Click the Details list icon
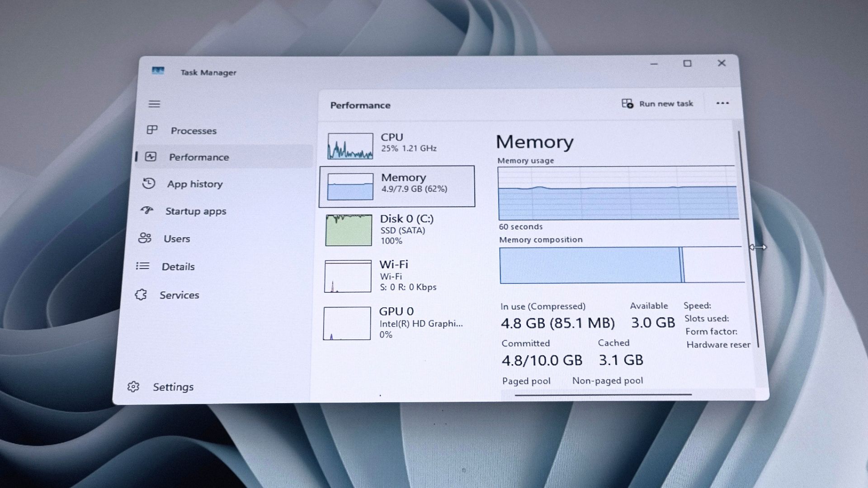 [142, 266]
